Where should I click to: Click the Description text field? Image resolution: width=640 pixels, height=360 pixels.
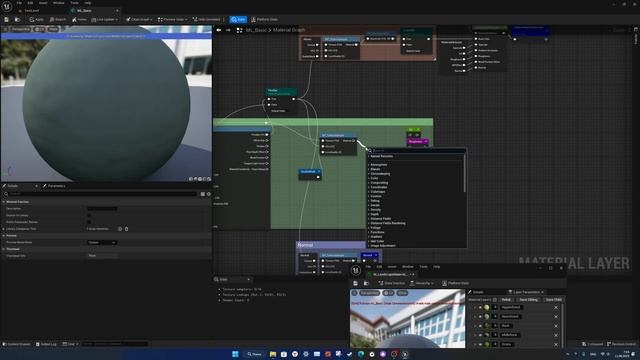[102, 209]
